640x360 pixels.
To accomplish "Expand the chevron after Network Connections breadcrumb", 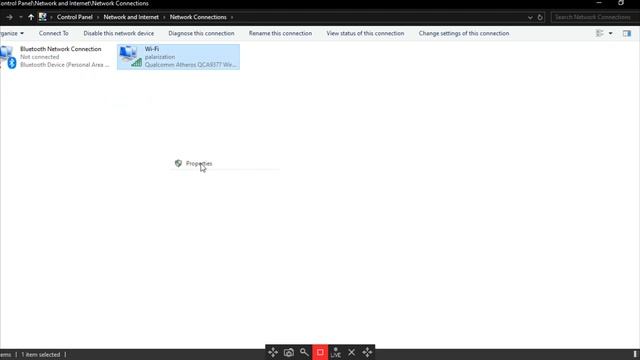I will pos(232,17).
